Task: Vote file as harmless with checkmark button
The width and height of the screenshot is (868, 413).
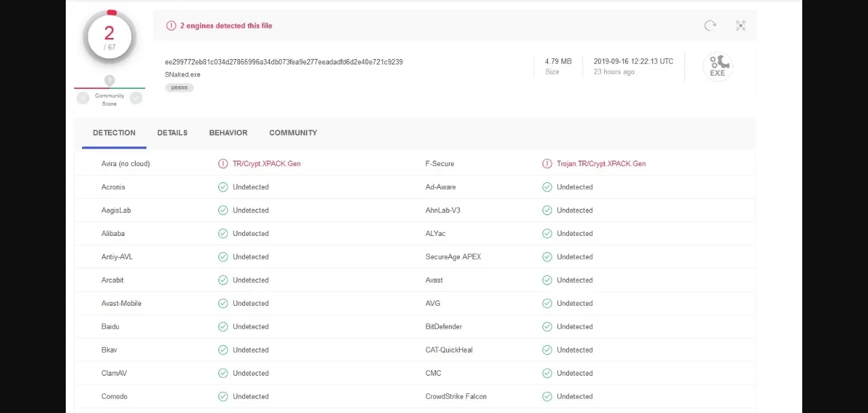Action: tap(136, 98)
